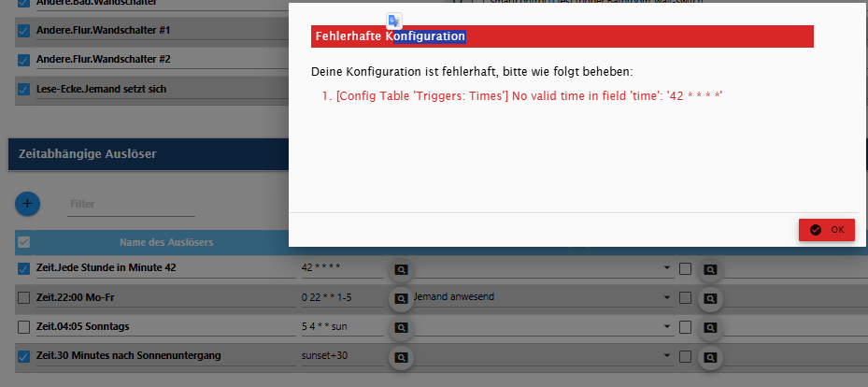Click right-side search icon in Jede Stunde row
868x387 pixels.
point(710,269)
